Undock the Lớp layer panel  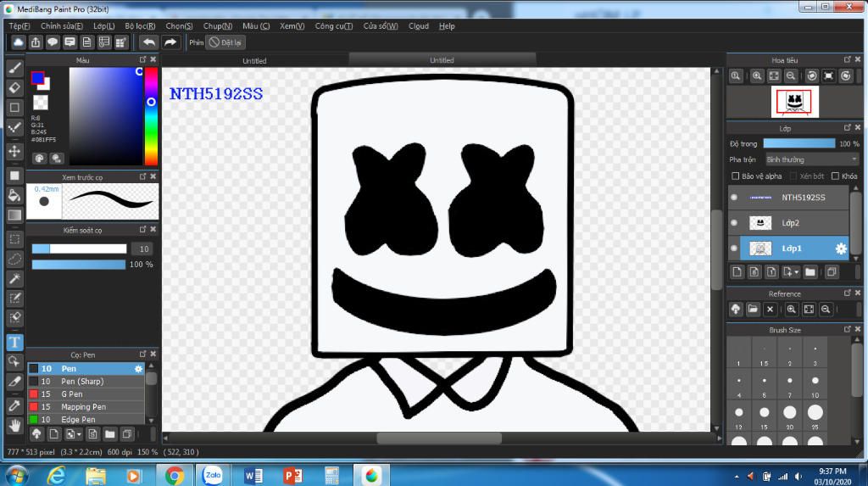pos(848,128)
